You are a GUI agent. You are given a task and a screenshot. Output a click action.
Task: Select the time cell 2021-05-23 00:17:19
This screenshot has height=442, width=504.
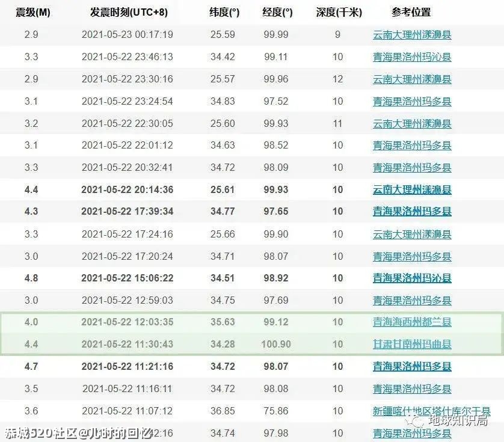128,34
